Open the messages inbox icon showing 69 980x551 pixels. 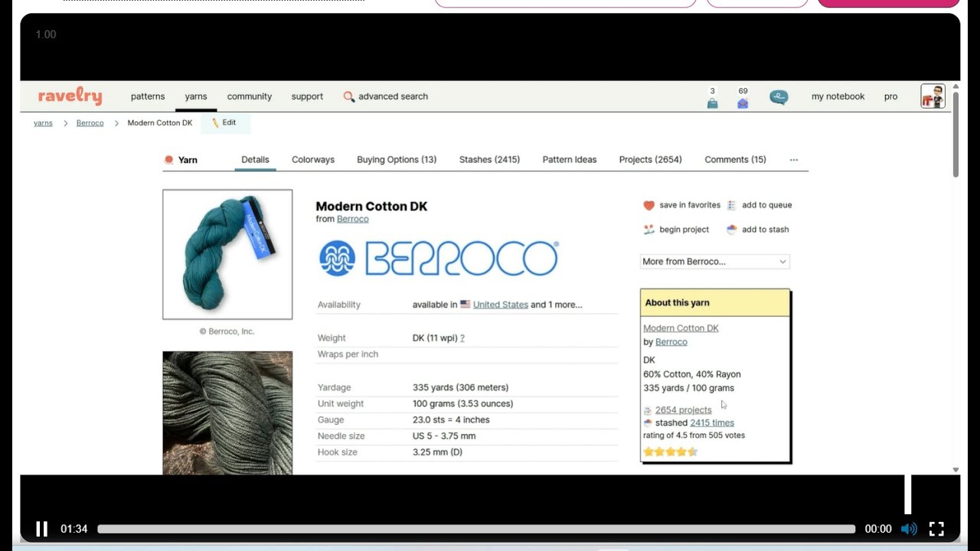coord(743,103)
